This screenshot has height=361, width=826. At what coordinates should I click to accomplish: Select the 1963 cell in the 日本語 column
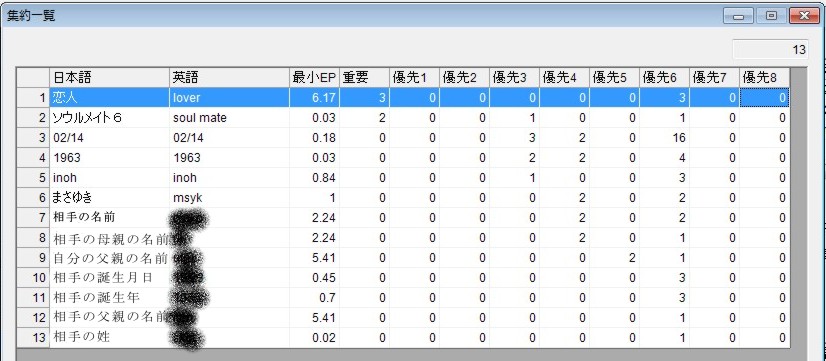[x=110, y=158]
